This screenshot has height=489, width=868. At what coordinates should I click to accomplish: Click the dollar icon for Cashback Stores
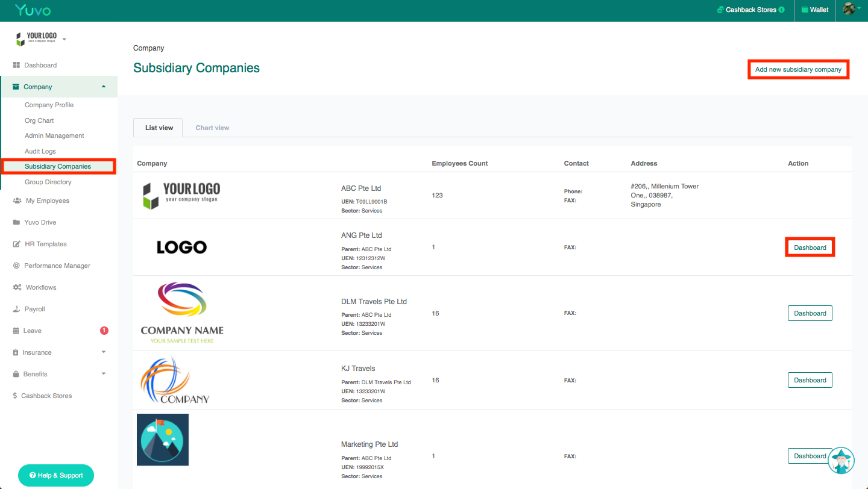(x=15, y=396)
